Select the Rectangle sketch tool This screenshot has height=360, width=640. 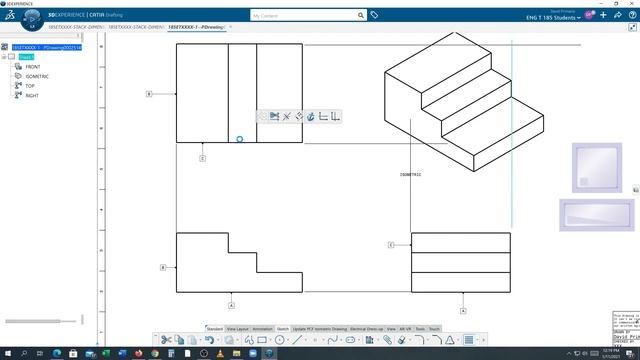[262, 340]
